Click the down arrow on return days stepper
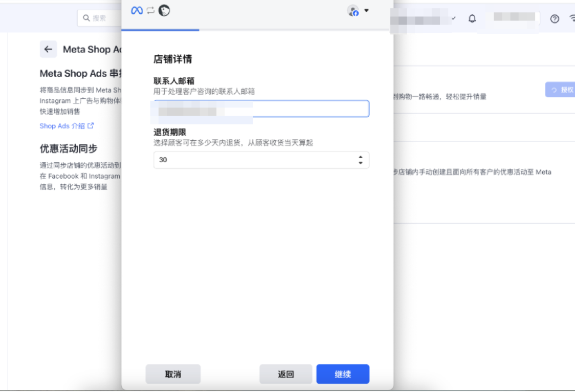Screen dimensions: 575x392 point(361,163)
